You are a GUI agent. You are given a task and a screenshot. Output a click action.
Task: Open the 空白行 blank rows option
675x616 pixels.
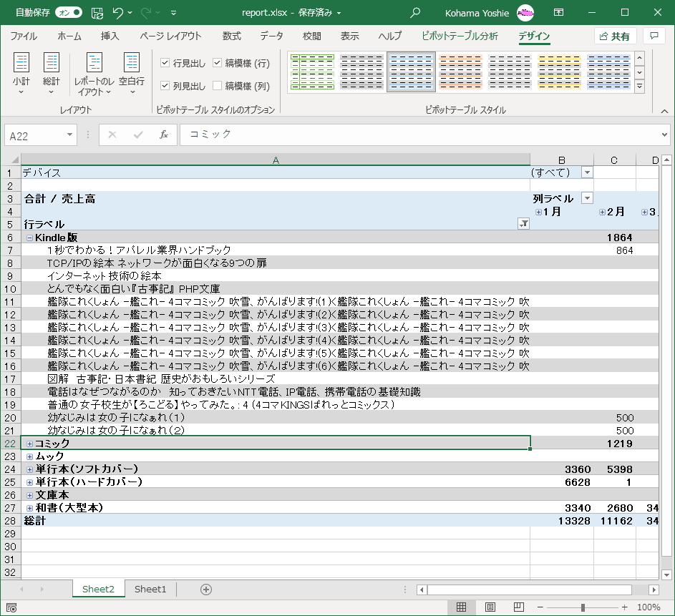(x=132, y=73)
